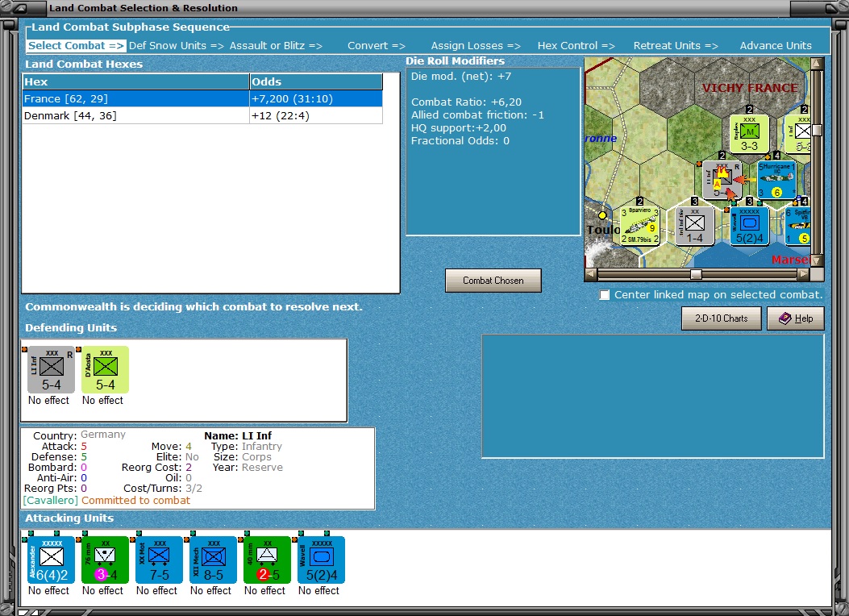Screen dimensions: 849x616
Task: Select the LI Inf defending unit counter
Action: click(x=49, y=369)
